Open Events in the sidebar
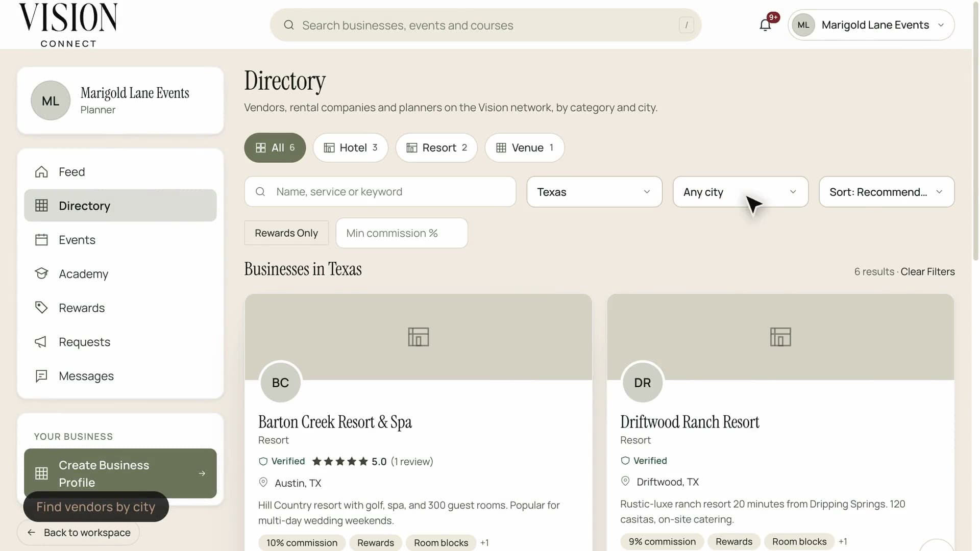980x551 pixels. [x=120, y=240]
